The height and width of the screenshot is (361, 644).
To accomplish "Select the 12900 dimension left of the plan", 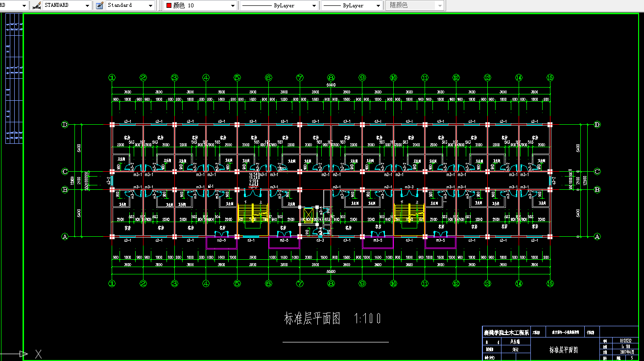I will click(72, 180).
